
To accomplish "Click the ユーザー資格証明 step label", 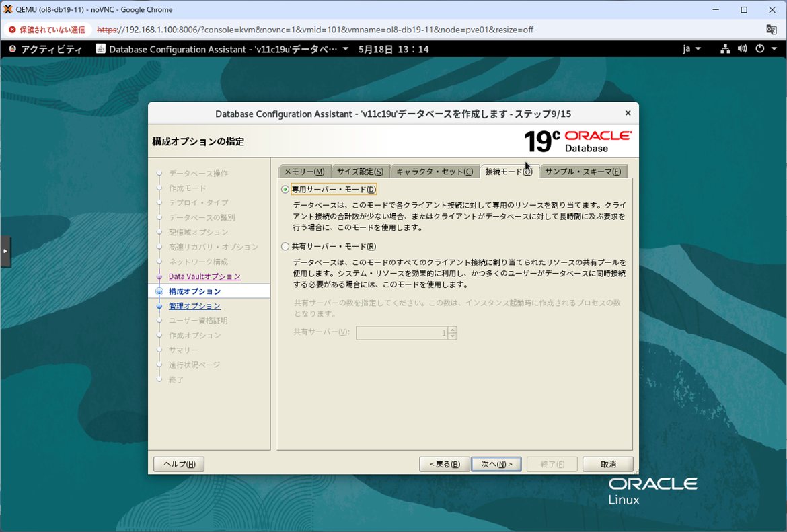I will tap(198, 320).
